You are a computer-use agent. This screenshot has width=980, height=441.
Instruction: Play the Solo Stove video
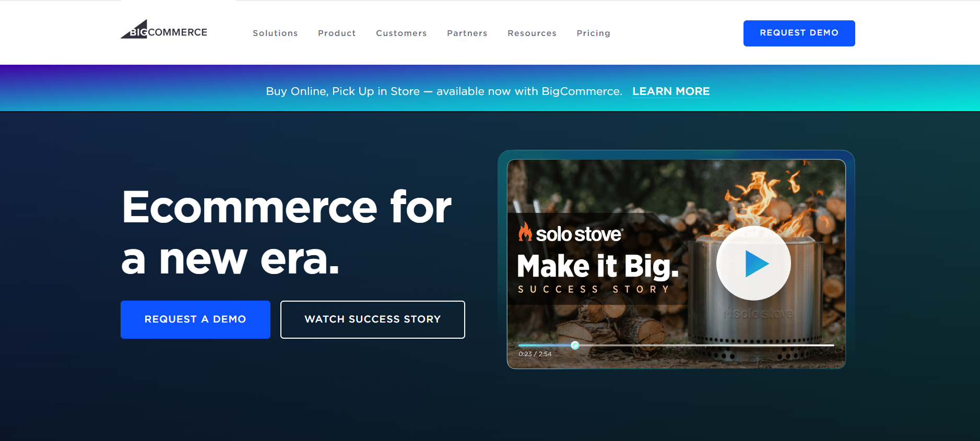pos(753,263)
